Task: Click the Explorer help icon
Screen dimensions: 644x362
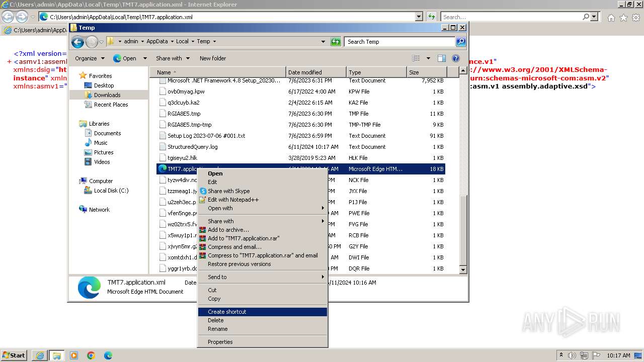Action: 456,58
